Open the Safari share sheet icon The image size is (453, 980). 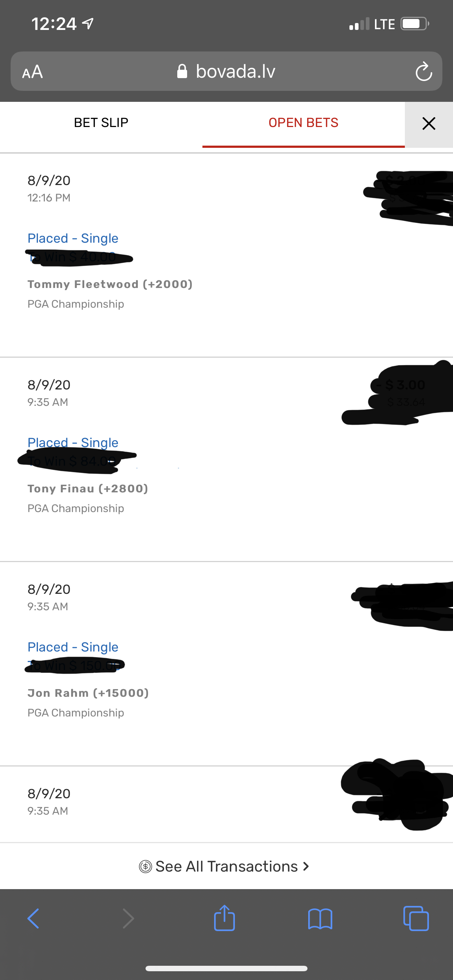[224, 918]
